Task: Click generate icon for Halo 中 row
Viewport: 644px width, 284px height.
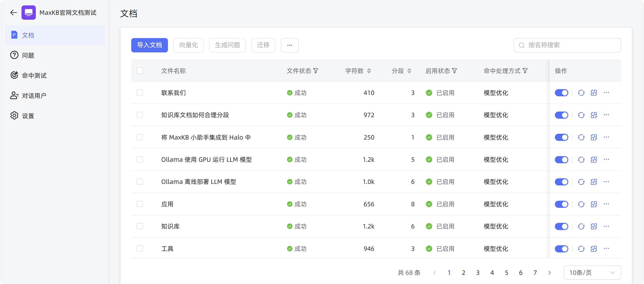Action: click(594, 137)
